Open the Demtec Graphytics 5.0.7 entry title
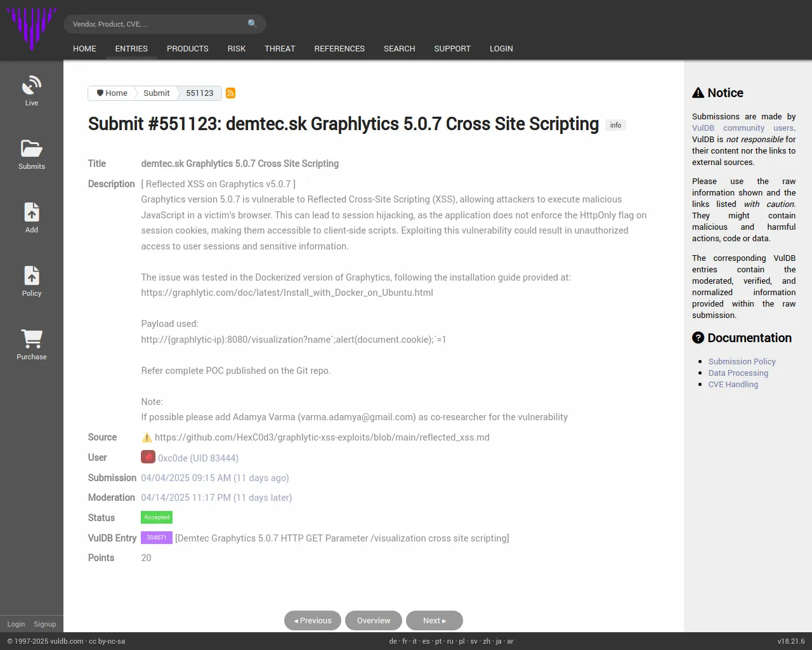The image size is (812, 650). click(x=342, y=538)
